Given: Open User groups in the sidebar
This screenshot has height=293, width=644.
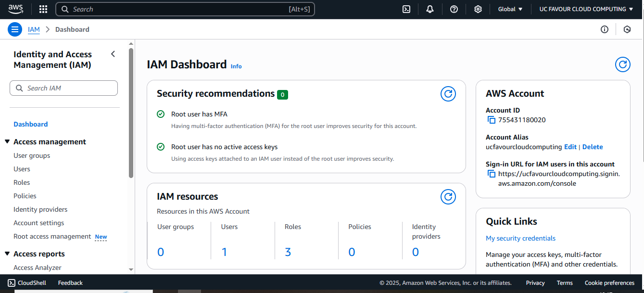Looking at the screenshot, I should tap(32, 155).
